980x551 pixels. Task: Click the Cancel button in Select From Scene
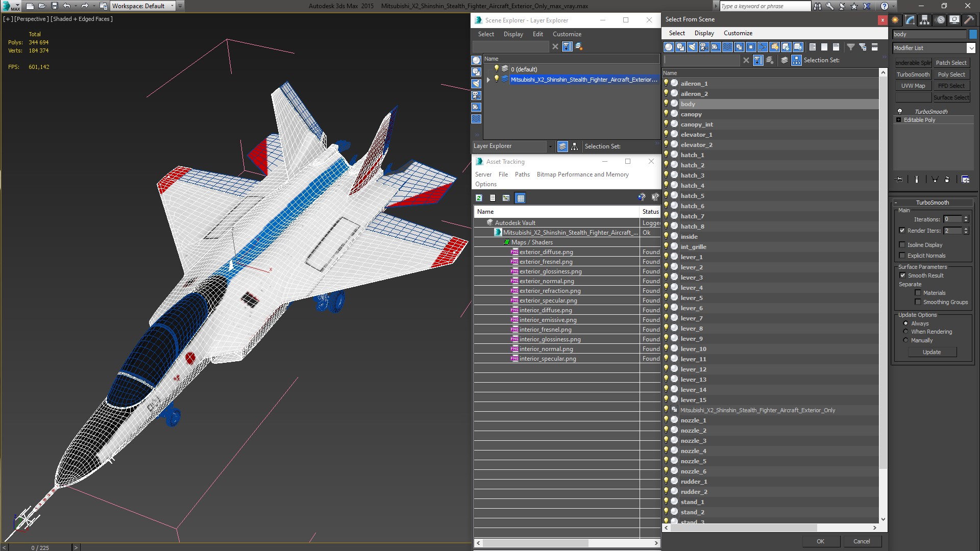click(862, 541)
